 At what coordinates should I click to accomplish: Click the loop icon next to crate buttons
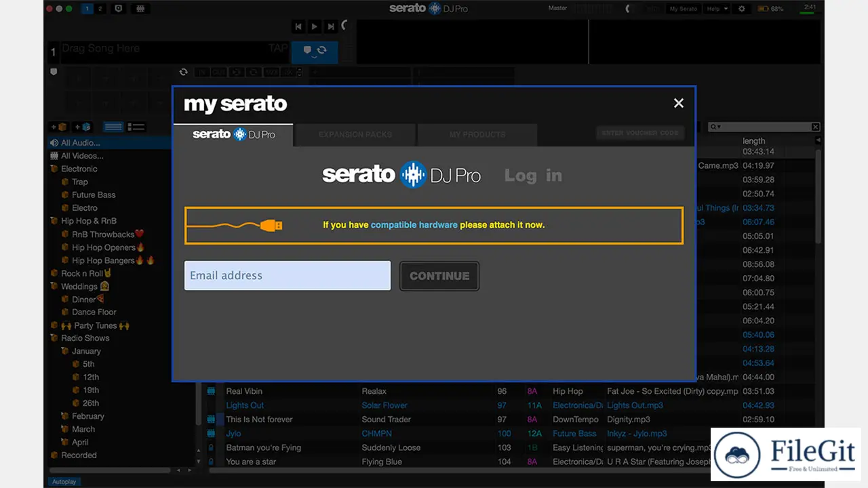(183, 72)
